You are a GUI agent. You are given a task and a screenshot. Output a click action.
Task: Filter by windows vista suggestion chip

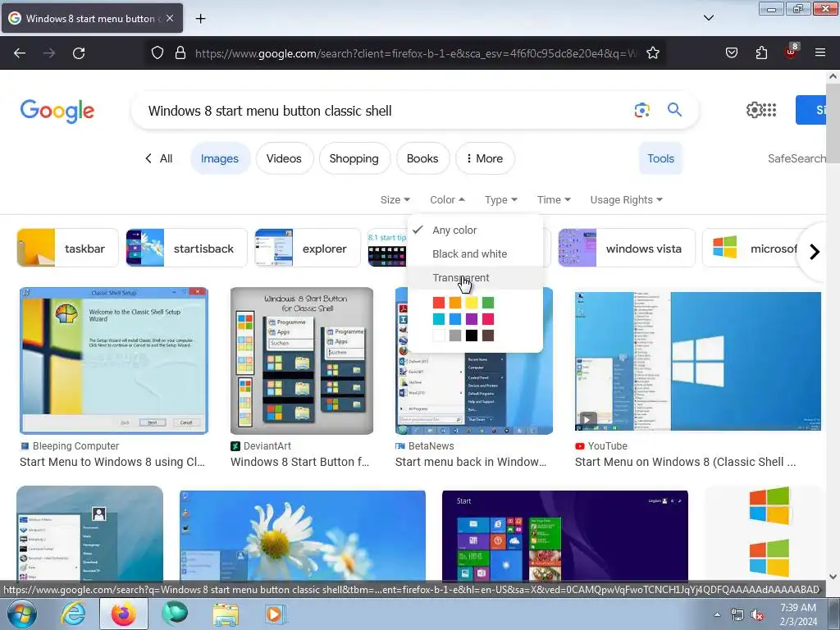[627, 248]
